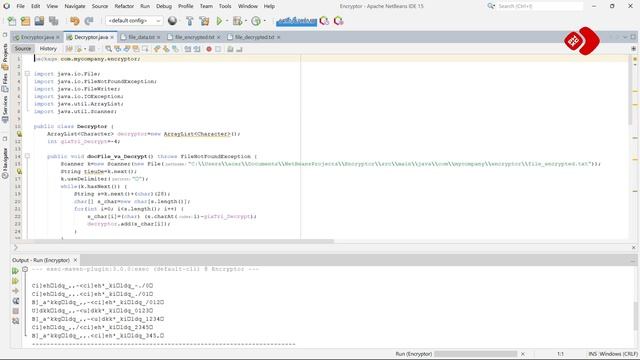Expand the Debug Project dropdown arrow
This screenshot has width=640, height=360.
click(x=246, y=21)
